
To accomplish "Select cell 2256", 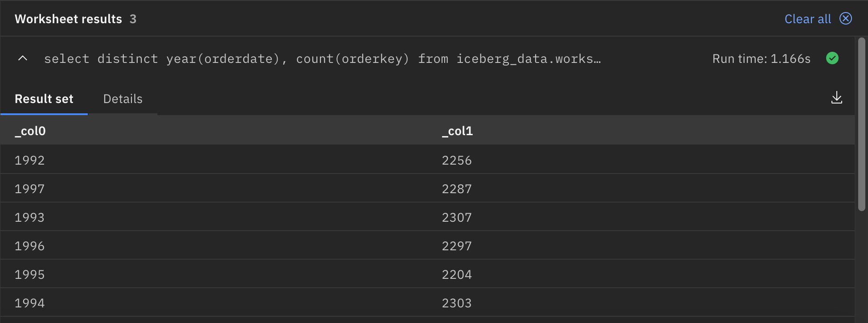I will [457, 160].
